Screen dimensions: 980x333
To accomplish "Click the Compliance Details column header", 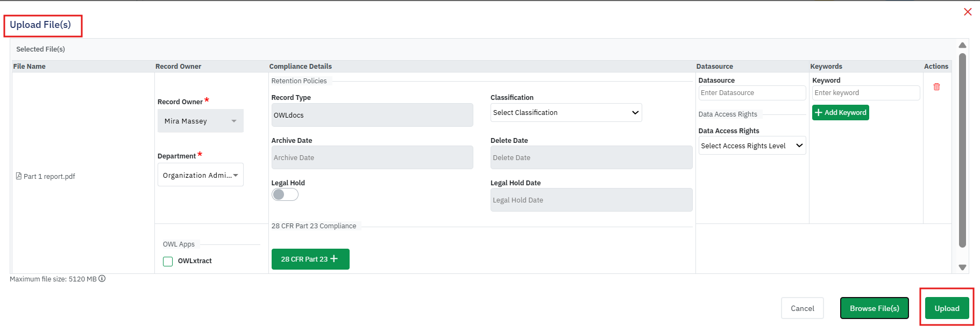I will pyautogui.click(x=301, y=67).
